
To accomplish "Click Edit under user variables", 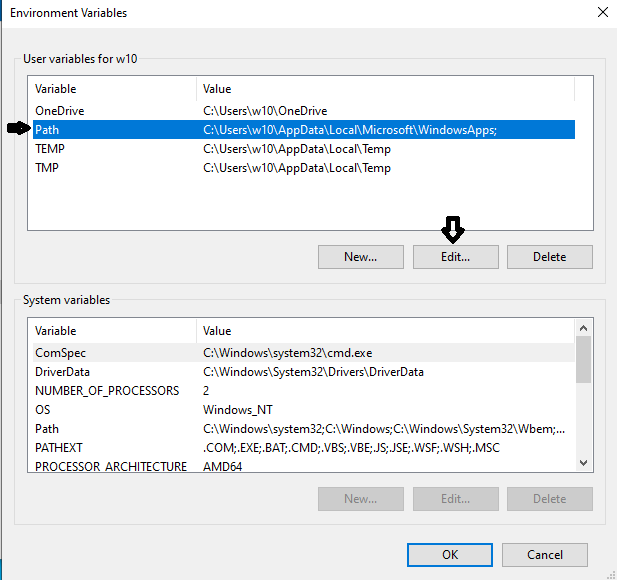I will click(456, 257).
